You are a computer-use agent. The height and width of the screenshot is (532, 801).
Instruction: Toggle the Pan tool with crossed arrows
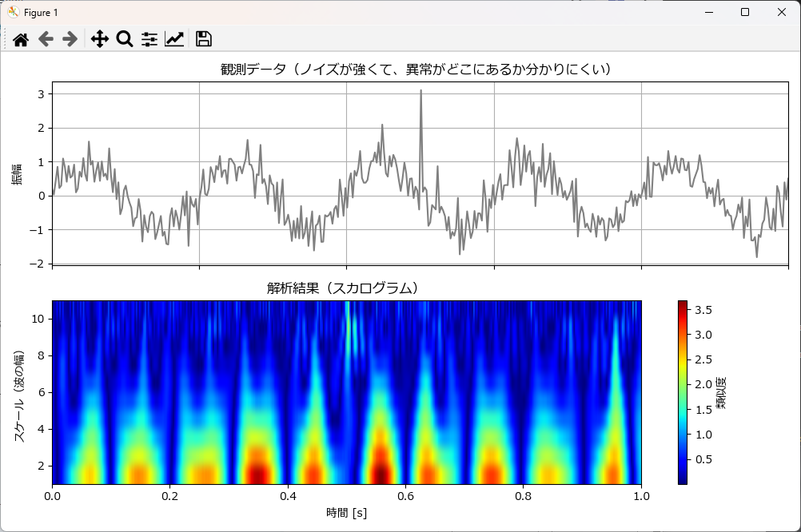click(99, 39)
